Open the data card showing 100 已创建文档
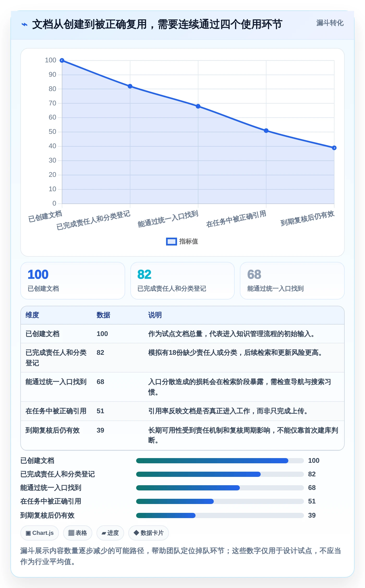The height and width of the screenshot is (588, 365). (73, 281)
